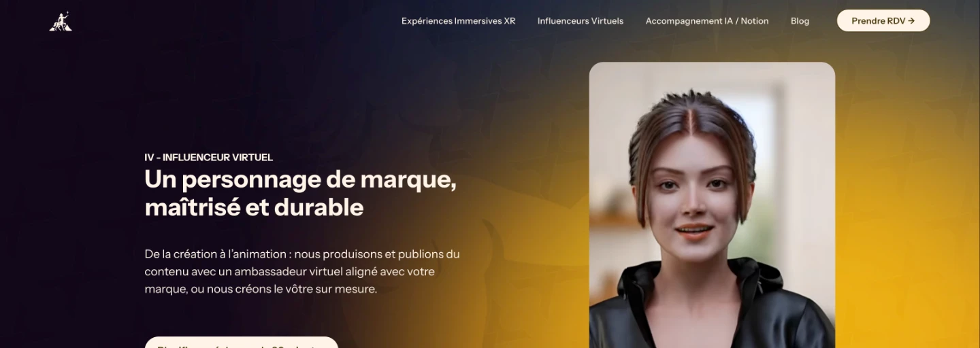Click the white figure logo in header
This screenshot has width=980, height=348.
61,21
